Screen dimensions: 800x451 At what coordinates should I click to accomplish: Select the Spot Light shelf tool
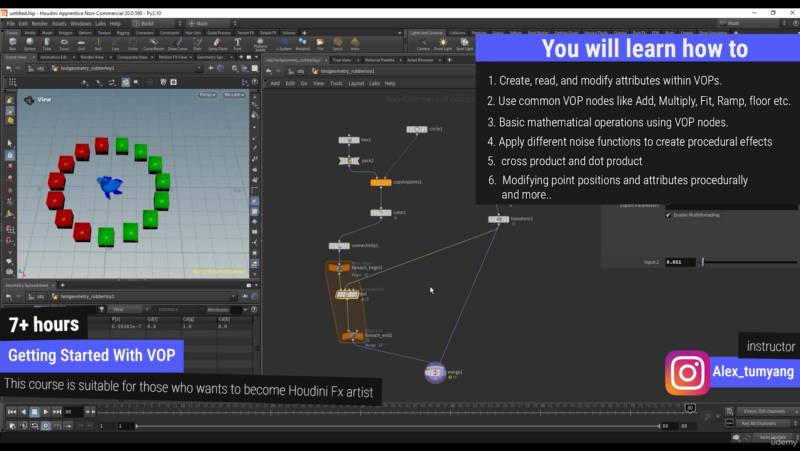(x=464, y=43)
